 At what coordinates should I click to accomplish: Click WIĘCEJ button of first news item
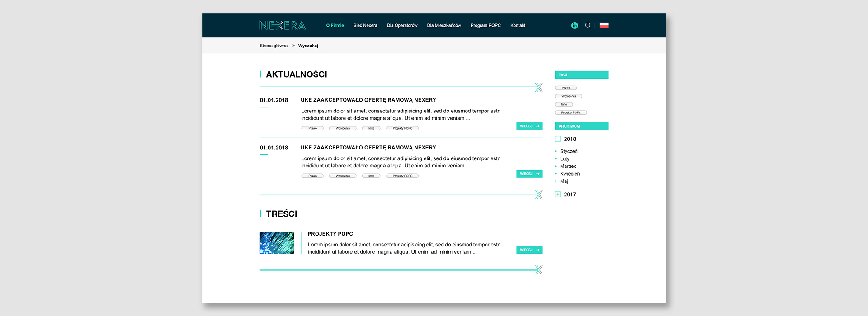[x=529, y=126]
